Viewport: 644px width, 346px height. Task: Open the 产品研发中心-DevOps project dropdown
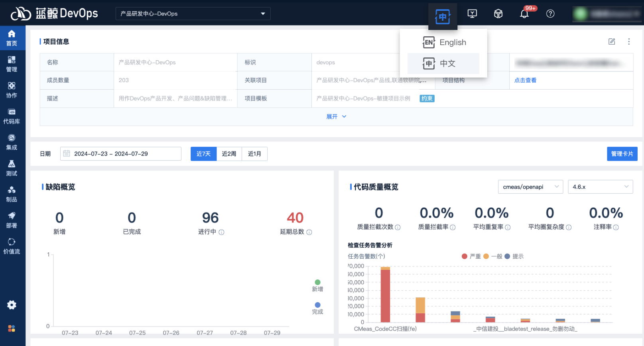[193, 14]
